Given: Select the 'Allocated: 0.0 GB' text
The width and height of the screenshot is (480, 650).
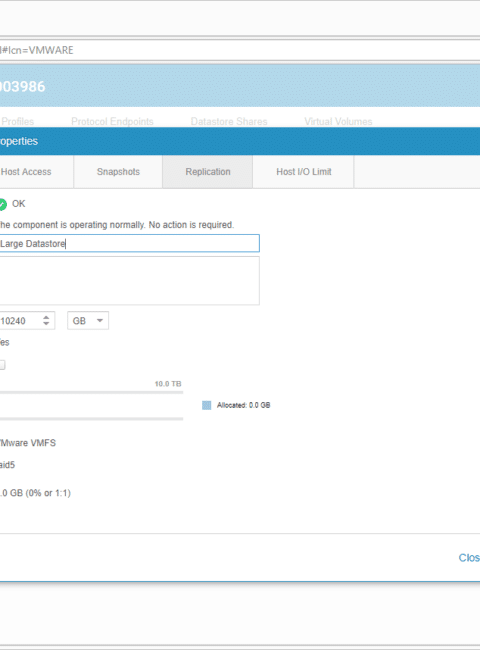Looking at the screenshot, I should coord(243,405).
